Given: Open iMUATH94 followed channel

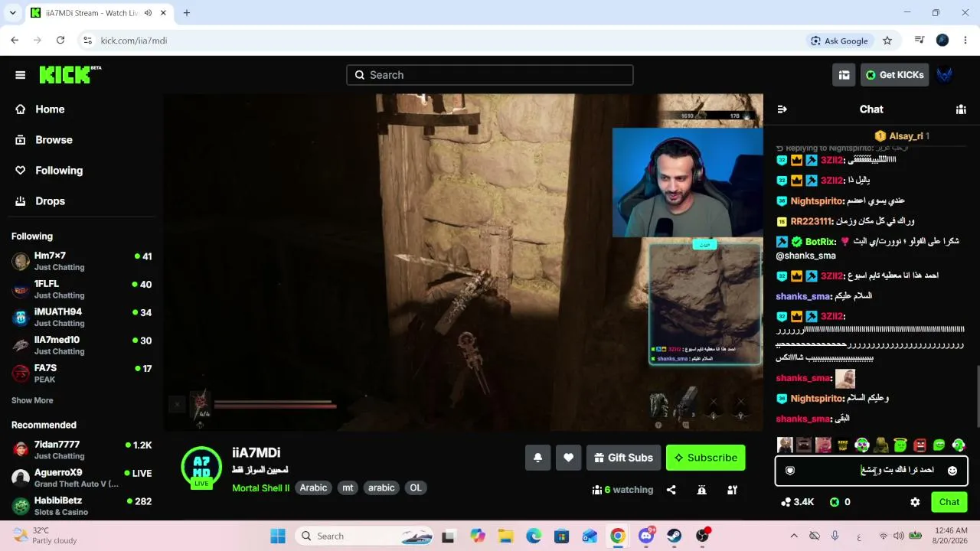Looking at the screenshot, I should tap(82, 318).
